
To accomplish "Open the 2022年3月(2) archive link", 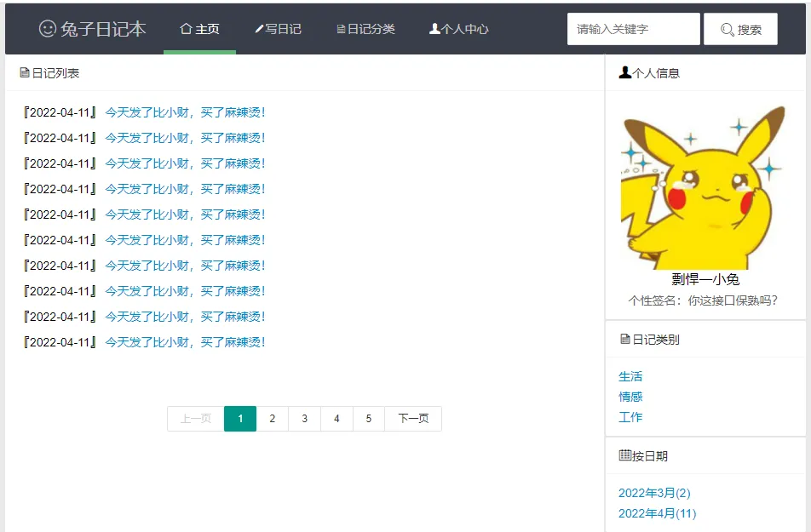I will click(x=654, y=493).
